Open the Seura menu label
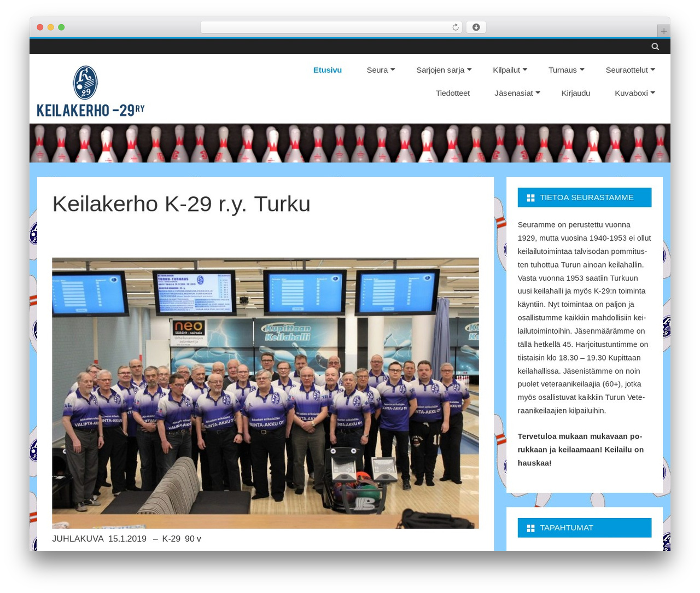 (377, 70)
